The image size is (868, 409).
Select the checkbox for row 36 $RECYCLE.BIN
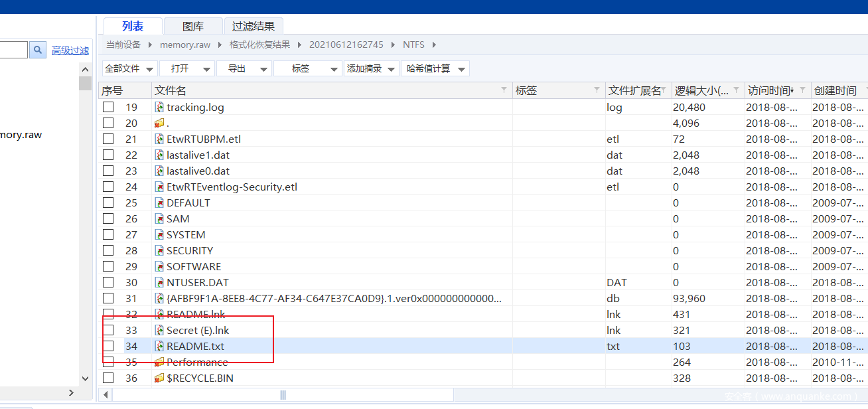[108, 378]
